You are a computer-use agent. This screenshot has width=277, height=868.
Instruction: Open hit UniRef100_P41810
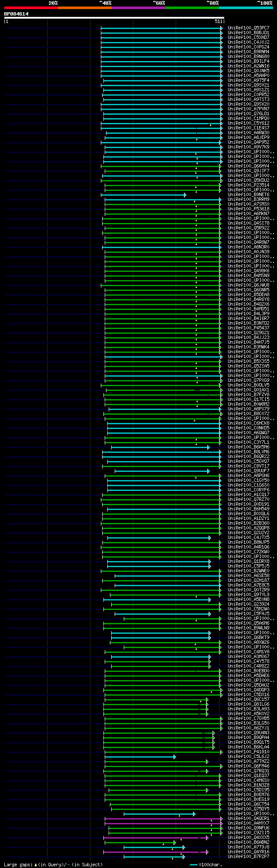(248, 752)
